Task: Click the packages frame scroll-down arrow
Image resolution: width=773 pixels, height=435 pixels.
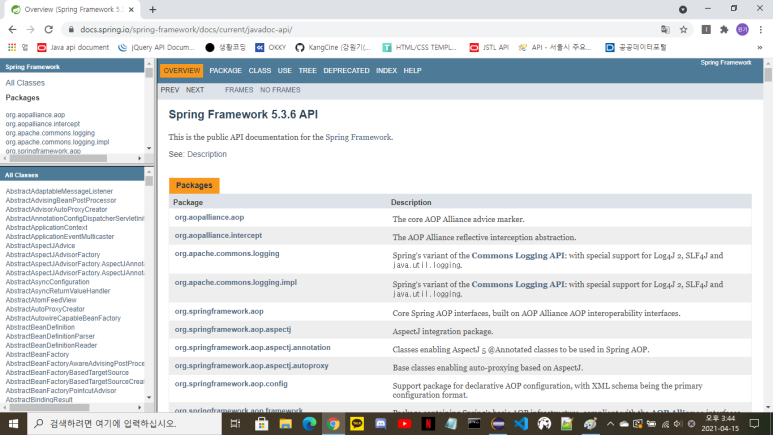Action: [149, 148]
